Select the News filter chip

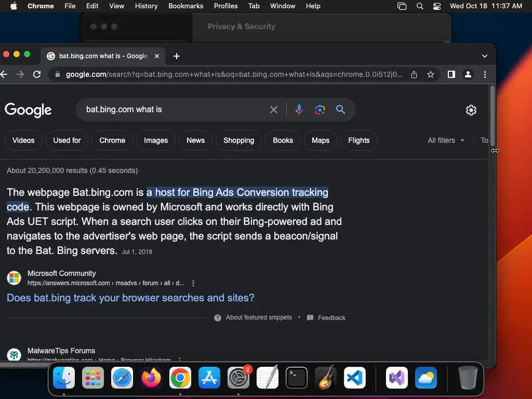[196, 140]
